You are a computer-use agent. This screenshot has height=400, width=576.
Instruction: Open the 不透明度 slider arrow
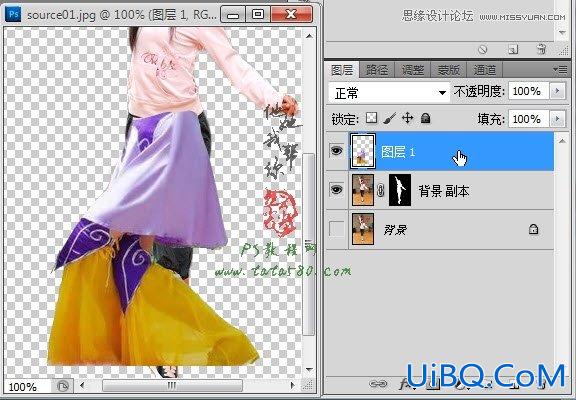pos(557,91)
